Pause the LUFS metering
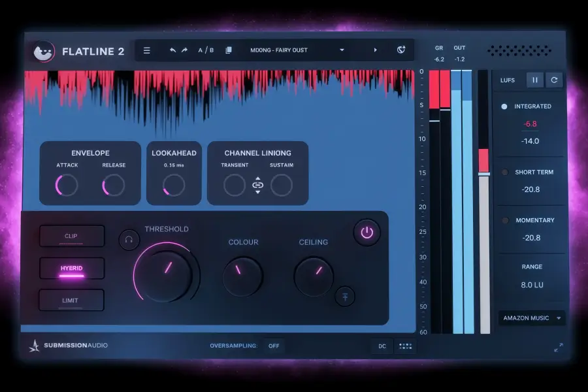The width and height of the screenshot is (588, 392). click(x=535, y=80)
